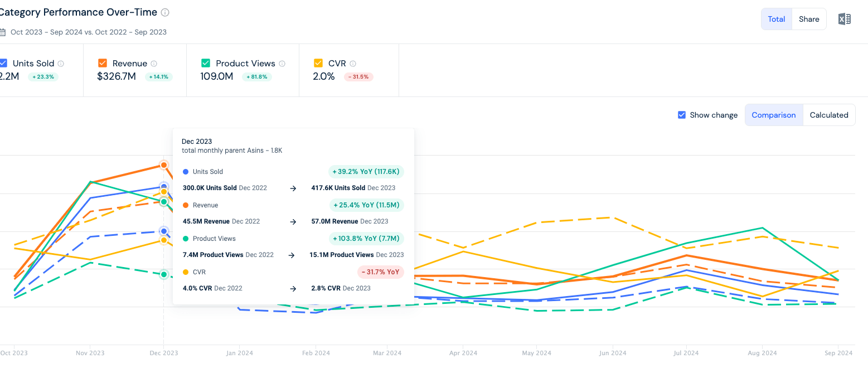Uncheck the Product Views metric checkbox

point(206,63)
